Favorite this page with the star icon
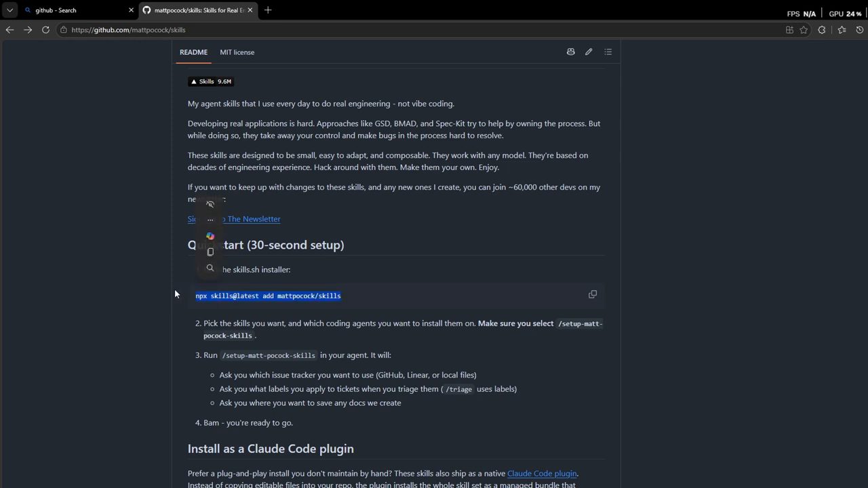The height and width of the screenshot is (488, 868). [804, 30]
